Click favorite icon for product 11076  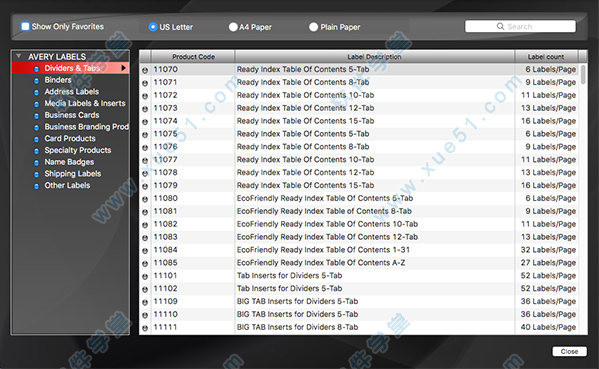pos(145,147)
